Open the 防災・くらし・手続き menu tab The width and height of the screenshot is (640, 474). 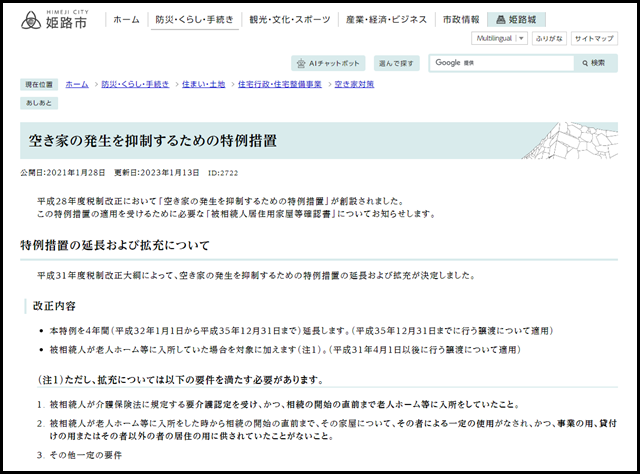194,20
